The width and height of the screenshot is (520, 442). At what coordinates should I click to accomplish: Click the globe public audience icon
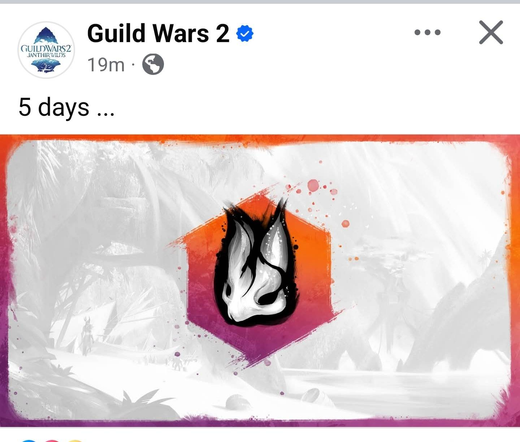(153, 64)
